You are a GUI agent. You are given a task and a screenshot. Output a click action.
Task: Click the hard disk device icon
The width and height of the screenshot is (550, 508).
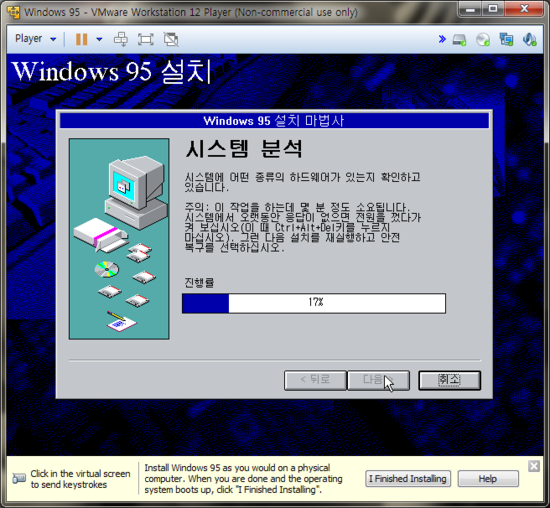tap(459, 40)
